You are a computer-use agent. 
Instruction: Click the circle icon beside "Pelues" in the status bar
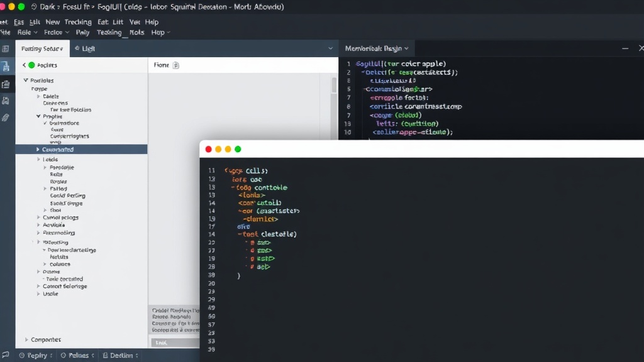pos(64,356)
